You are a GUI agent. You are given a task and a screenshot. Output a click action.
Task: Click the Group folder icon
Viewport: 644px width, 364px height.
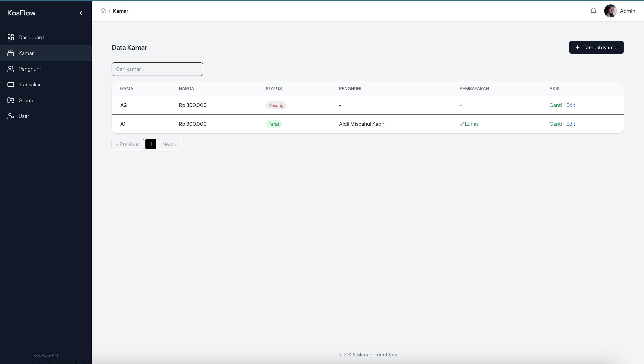[x=11, y=100]
